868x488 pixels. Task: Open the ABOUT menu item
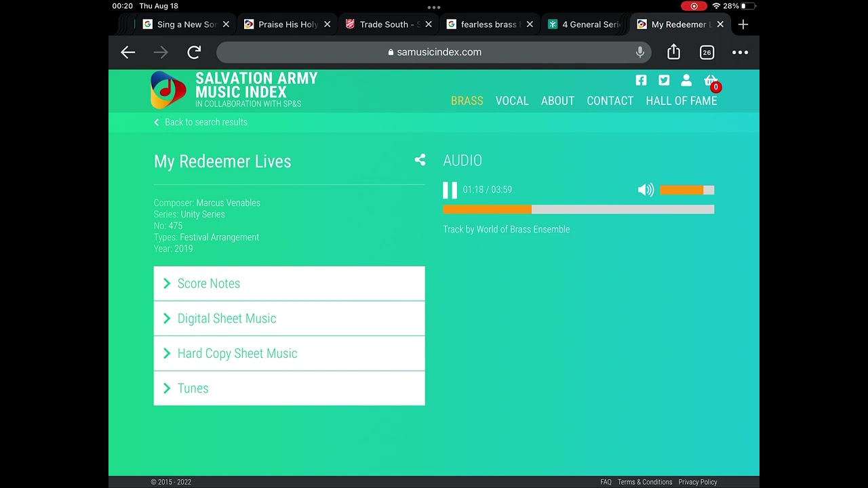tap(557, 100)
